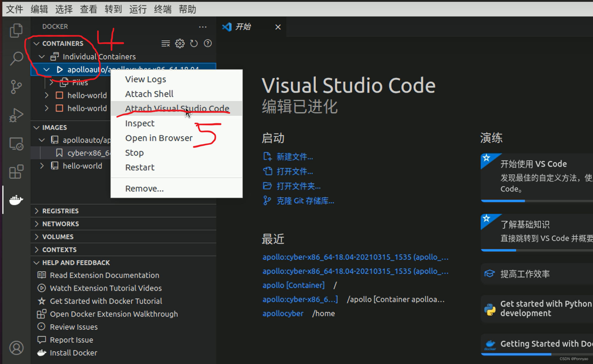This screenshot has height=364, width=593.
Task: Open the Docker panel settings gear icon
Action: click(180, 43)
